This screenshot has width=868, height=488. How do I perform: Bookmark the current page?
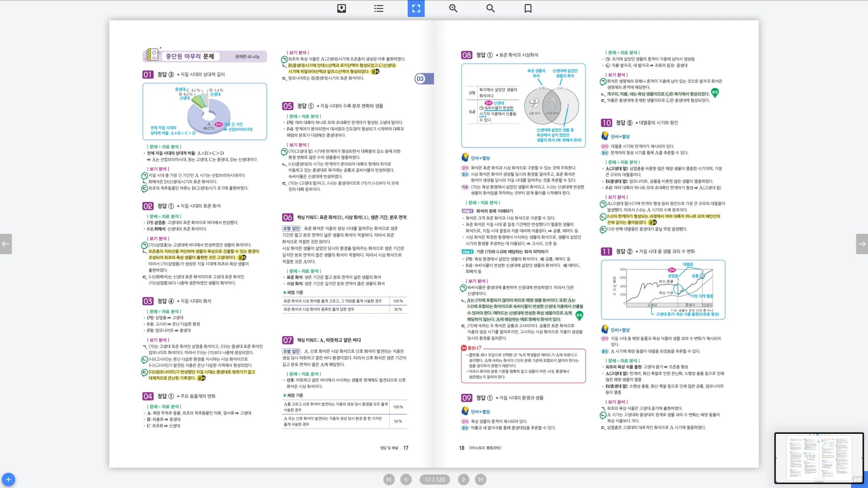click(x=528, y=8)
